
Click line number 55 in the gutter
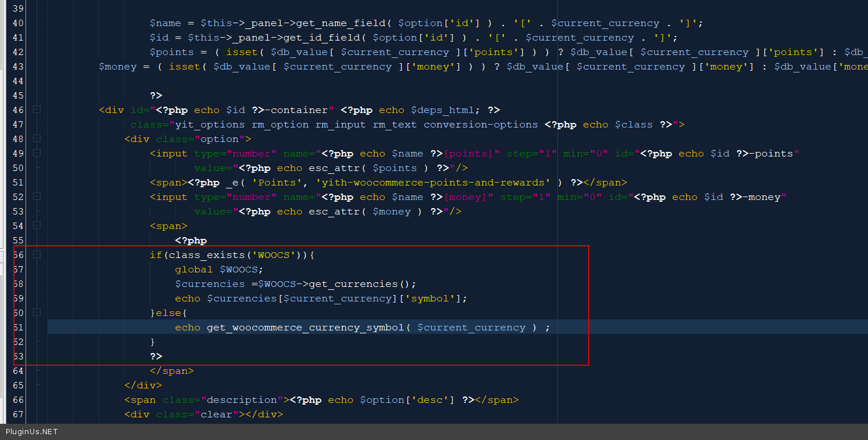click(x=17, y=241)
